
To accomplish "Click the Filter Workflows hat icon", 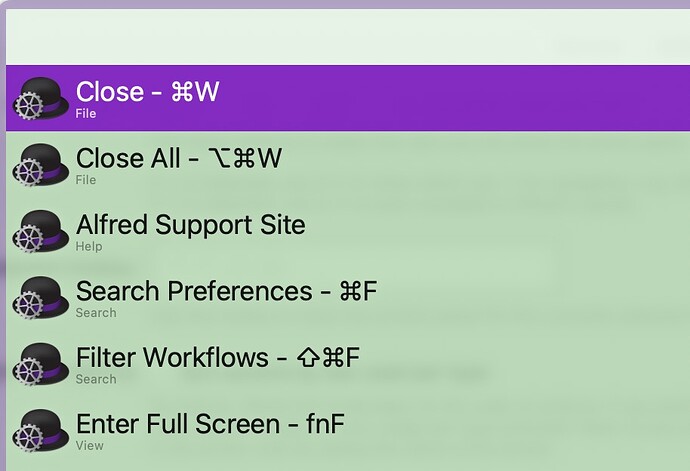I will (x=40, y=364).
